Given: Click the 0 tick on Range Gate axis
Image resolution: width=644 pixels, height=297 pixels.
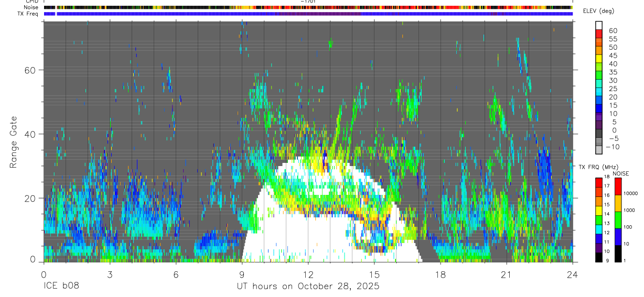Looking at the screenshot, I should (x=33, y=259).
